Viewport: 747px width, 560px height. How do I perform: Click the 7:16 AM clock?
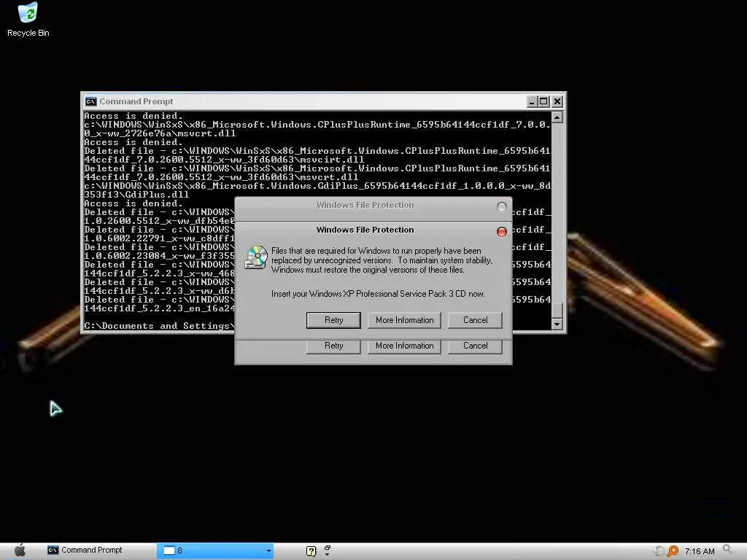click(x=700, y=551)
